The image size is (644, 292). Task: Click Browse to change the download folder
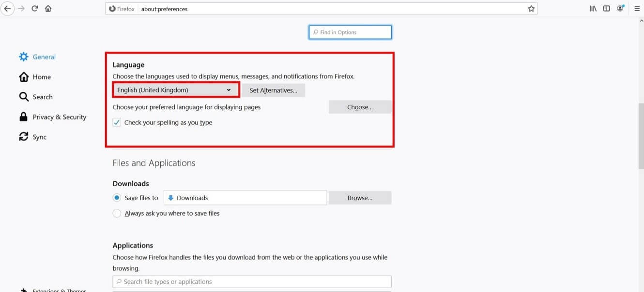point(360,198)
